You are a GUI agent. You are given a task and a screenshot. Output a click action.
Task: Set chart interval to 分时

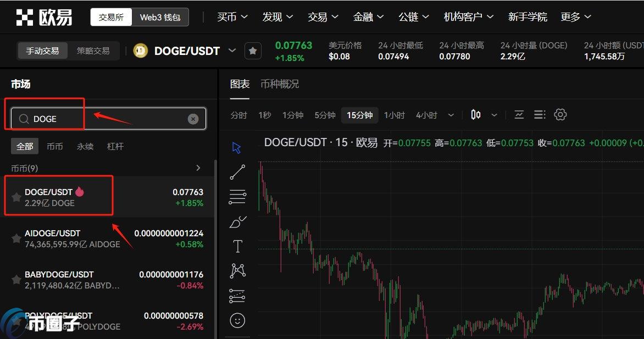[x=238, y=115]
